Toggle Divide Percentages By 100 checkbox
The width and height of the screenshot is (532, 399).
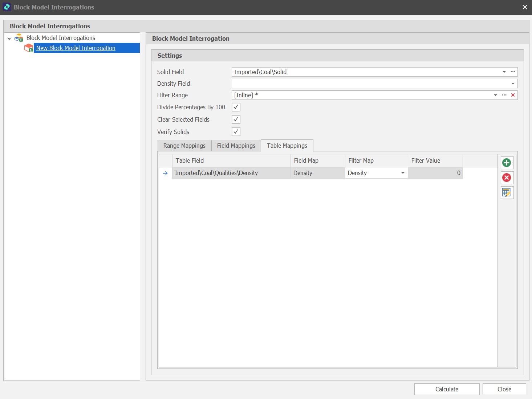[236, 107]
